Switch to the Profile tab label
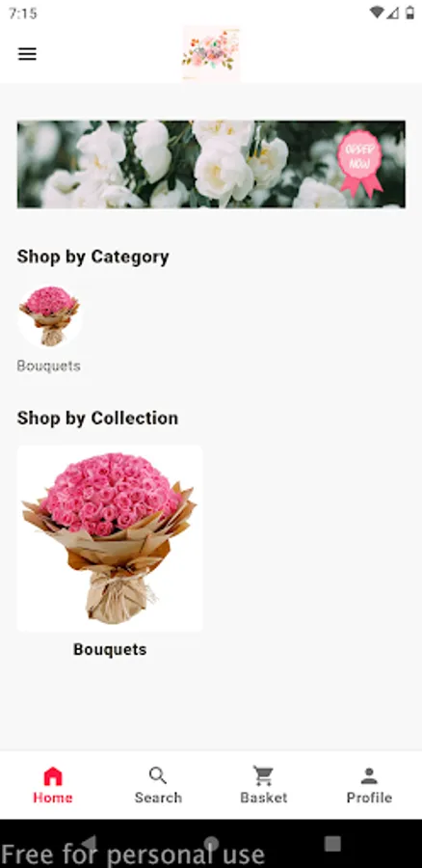Image resolution: width=422 pixels, height=868 pixels. 369,798
